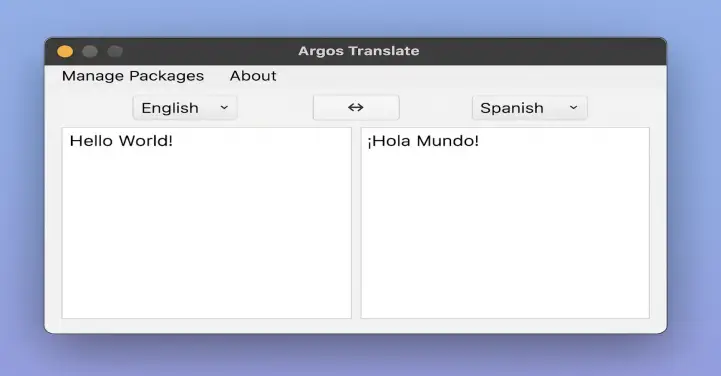The image size is (721, 376).
Task: Open the About menu
Action: coord(253,76)
